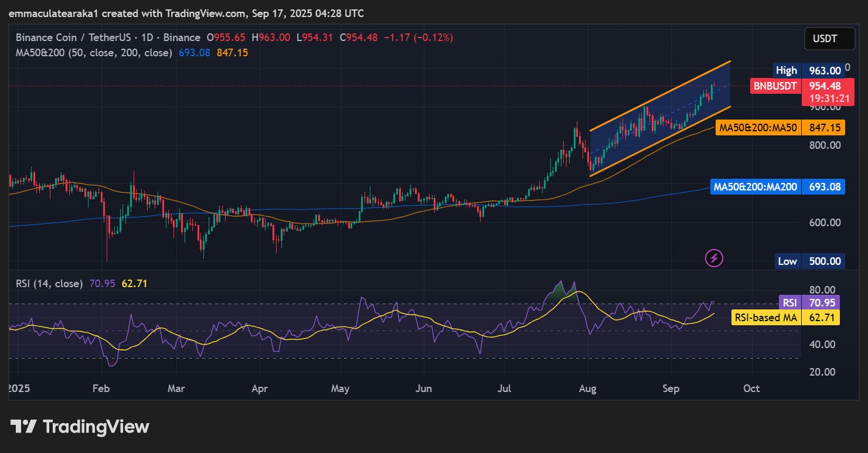Click the MA50&200 indicator legend
Viewport: 868px width, 453px height.
94,53
